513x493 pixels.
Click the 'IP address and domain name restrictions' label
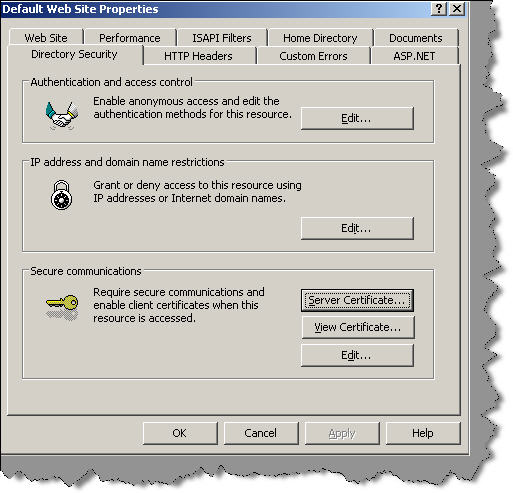point(127,162)
